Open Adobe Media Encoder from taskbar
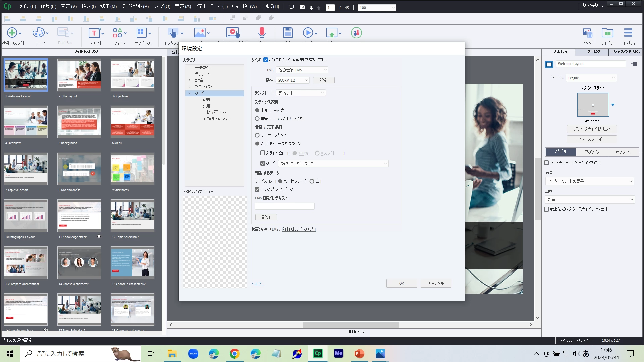The height and width of the screenshot is (362, 644). 338,353
